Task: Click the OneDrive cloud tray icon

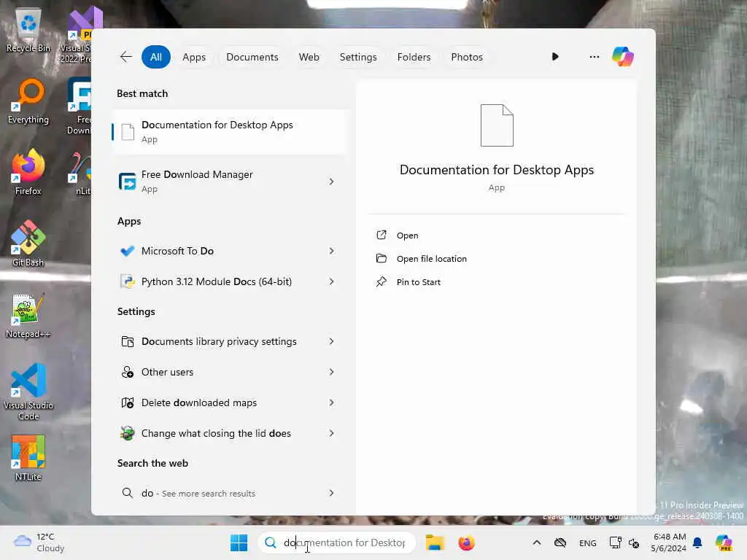Action: click(560, 542)
